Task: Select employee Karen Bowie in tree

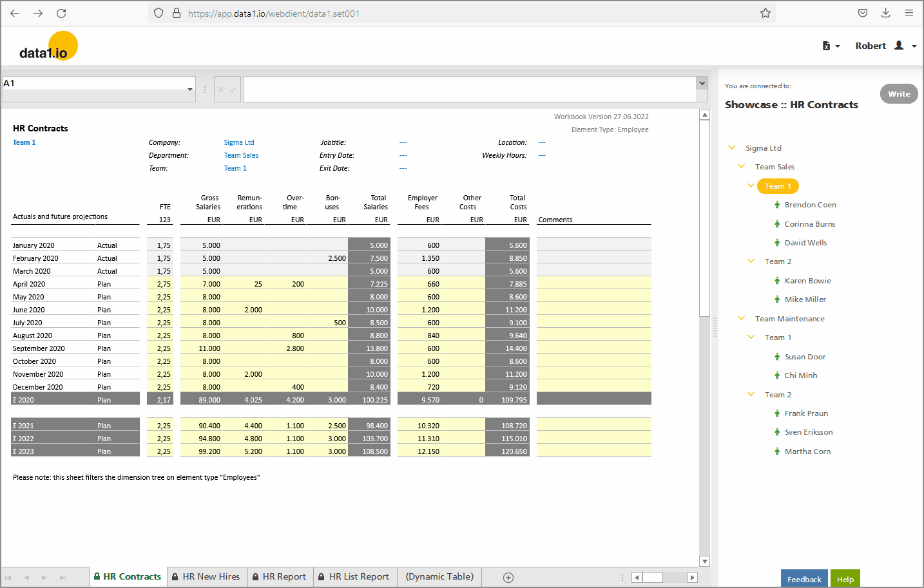Action: 807,281
